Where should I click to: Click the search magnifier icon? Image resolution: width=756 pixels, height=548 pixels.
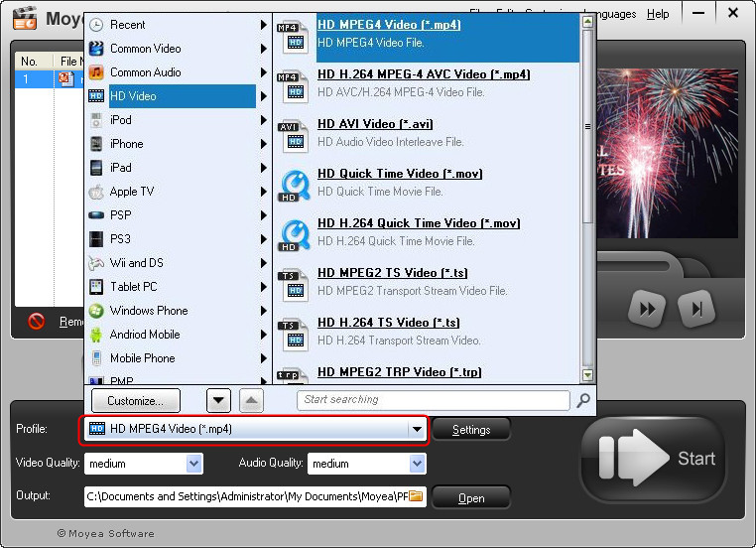click(583, 400)
